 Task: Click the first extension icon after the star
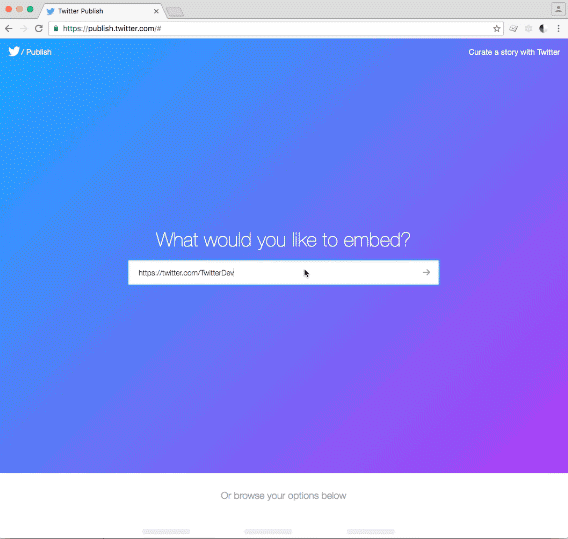click(x=513, y=29)
